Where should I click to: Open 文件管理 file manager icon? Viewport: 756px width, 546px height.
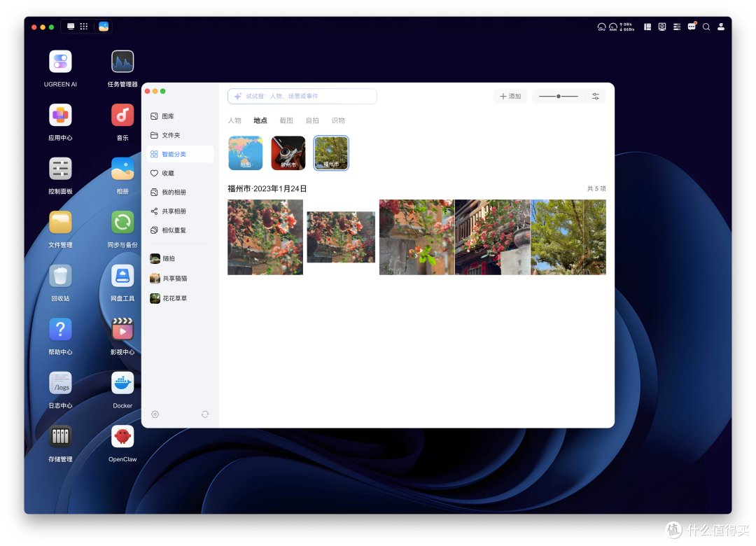pyautogui.click(x=60, y=223)
